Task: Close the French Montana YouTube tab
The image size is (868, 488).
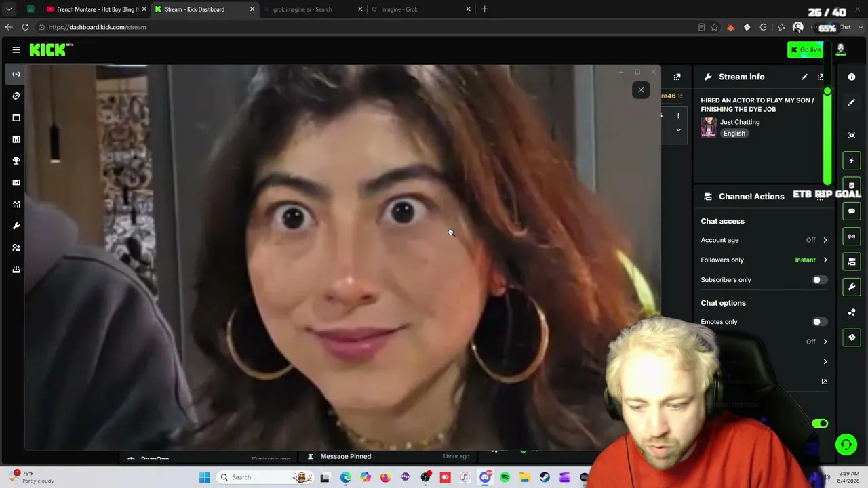Action: 144,9
